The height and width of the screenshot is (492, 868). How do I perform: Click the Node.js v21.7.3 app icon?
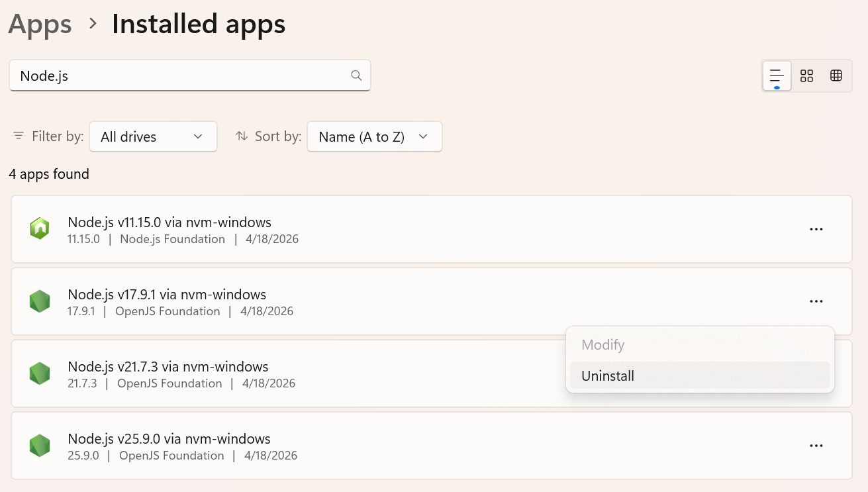point(40,373)
